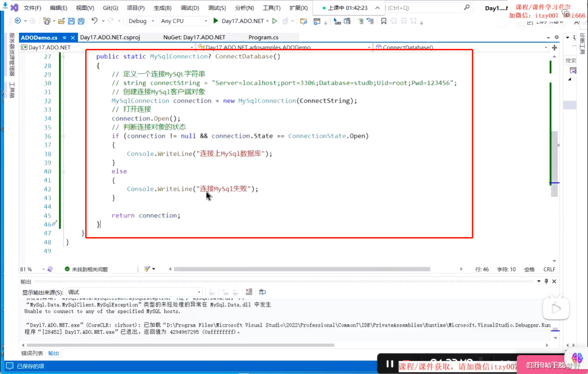This screenshot has width=588, height=374.
Task: Expand the Day17.ADO.NET startup target dropdown arrow
Action: coord(268,21)
